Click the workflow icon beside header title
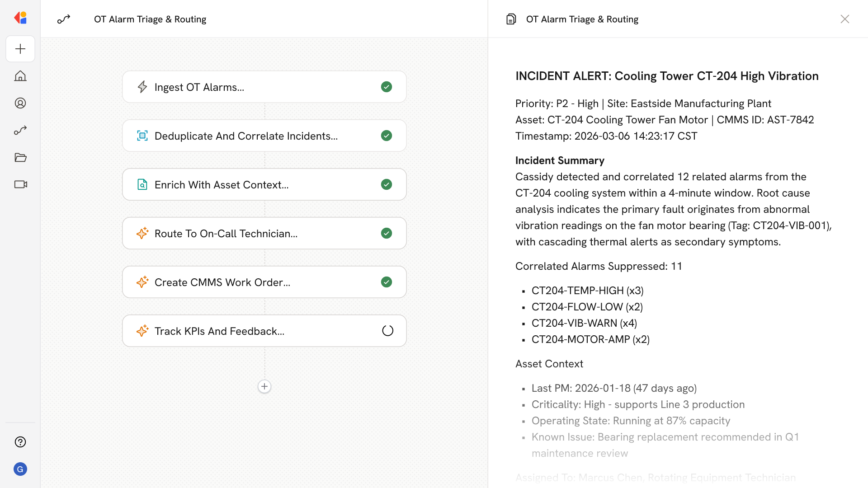This screenshot has width=868, height=488. point(64,19)
